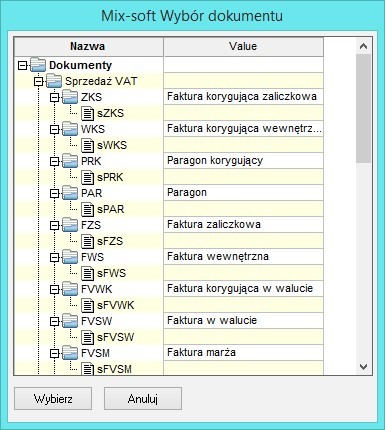
Task: Click the sFZS document icon
Action: pos(88,241)
